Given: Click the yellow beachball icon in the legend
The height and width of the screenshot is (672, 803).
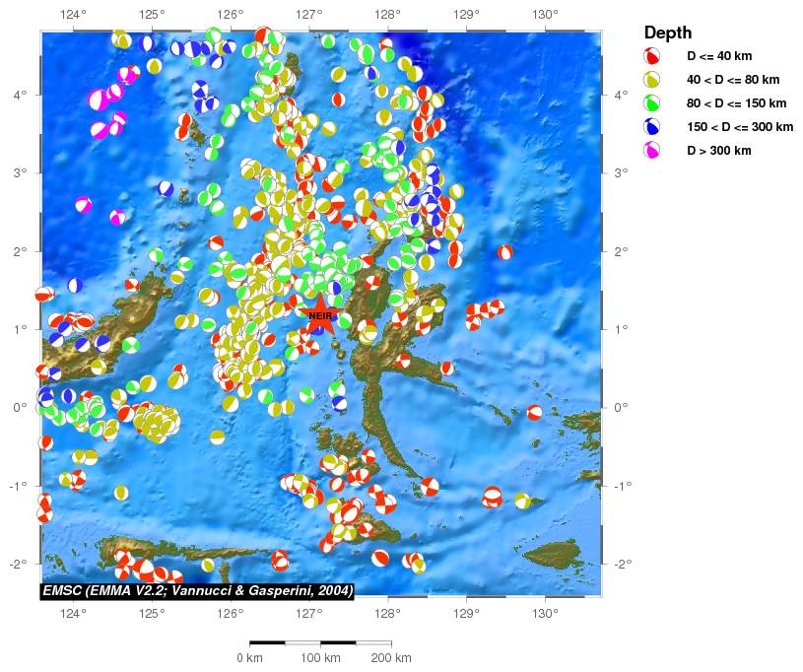Looking at the screenshot, I should [652, 80].
